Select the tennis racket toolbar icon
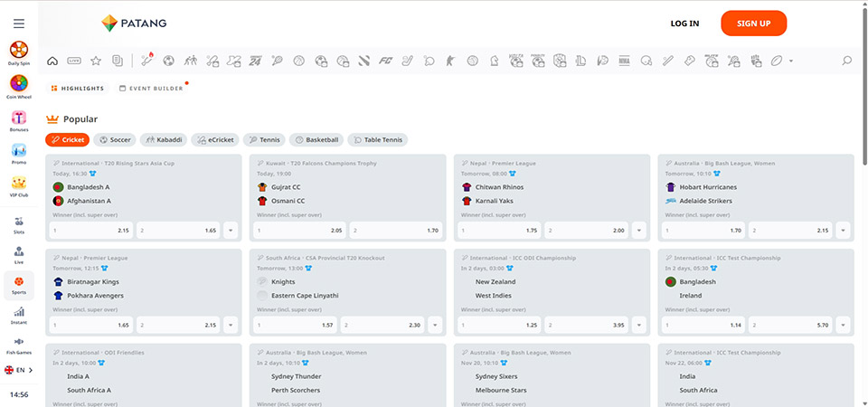868x407 pixels. click(x=278, y=61)
